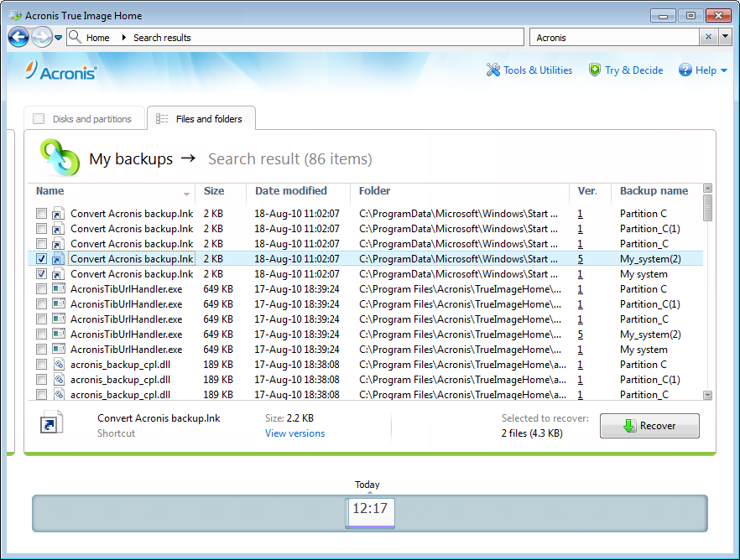Image resolution: width=740 pixels, height=560 pixels.
Task: Sort by Date modified column
Action: click(290, 191)
